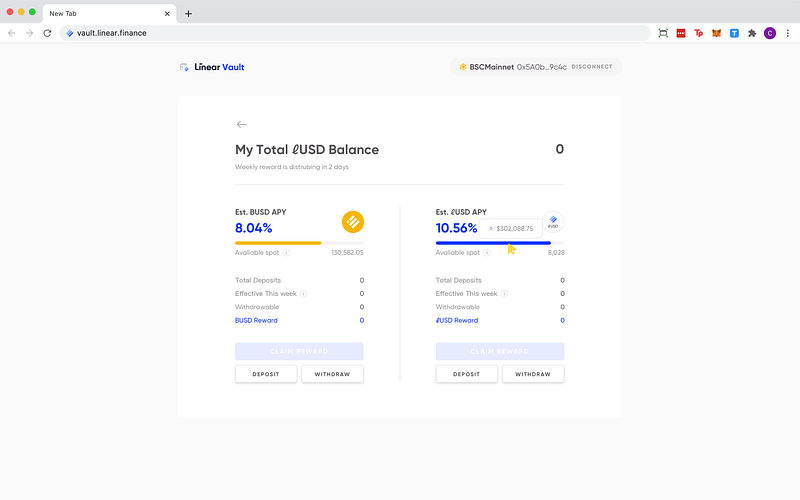The image size is (800, 500).
Task: Click info icon next to BUSD Effective This week
Action: 304,294
